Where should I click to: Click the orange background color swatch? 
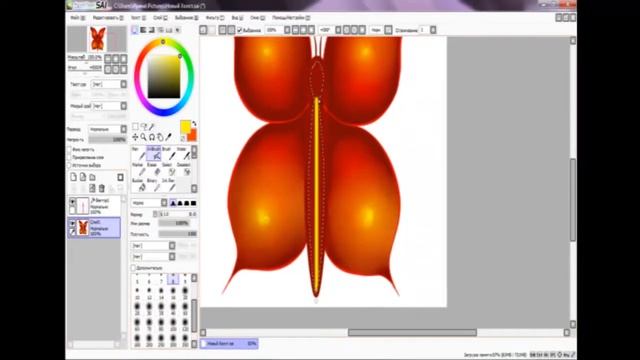click(193, 135)
